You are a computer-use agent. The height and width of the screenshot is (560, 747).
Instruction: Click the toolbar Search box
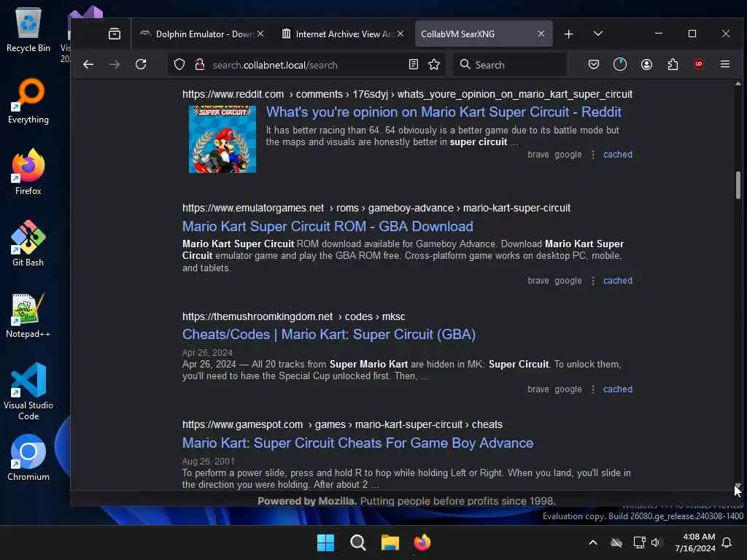pos(510,65)
